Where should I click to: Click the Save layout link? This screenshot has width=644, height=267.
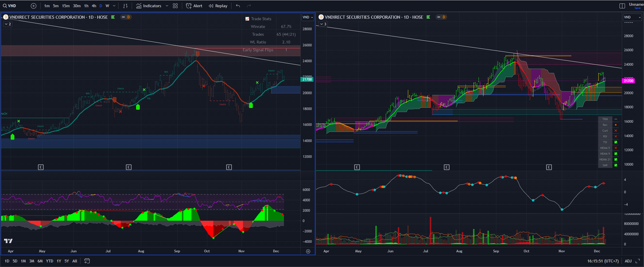tap(639, 8)
